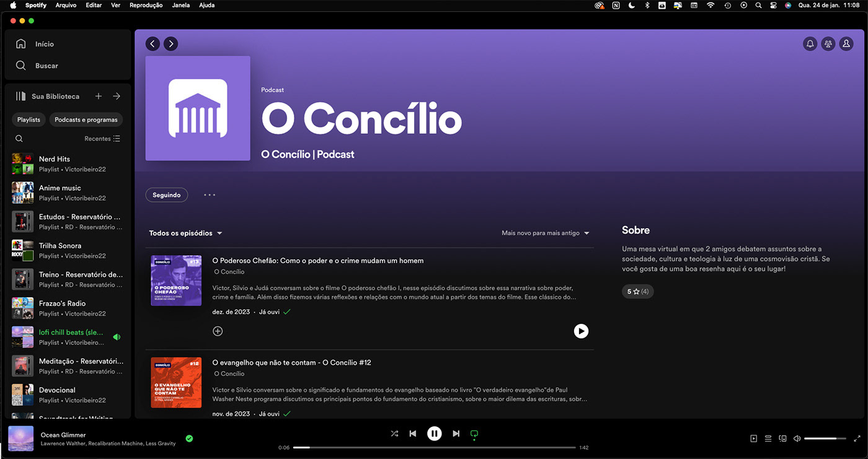This screenshot has width=868, height=459.
Task: Open the Anime music playlist
Action: [68, 193]
